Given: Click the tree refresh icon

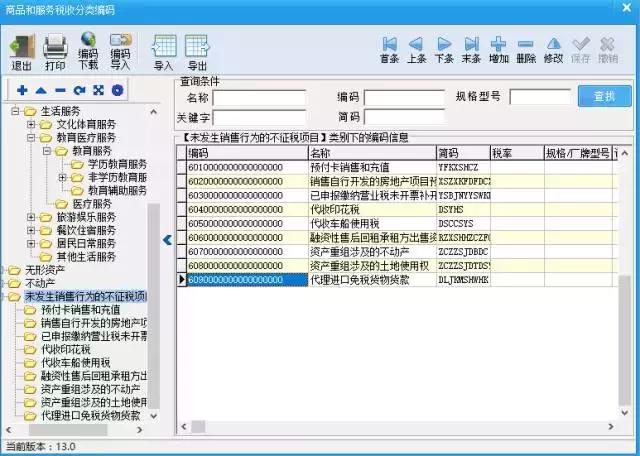Looking at the screenshot, I should tap(79, 90).
